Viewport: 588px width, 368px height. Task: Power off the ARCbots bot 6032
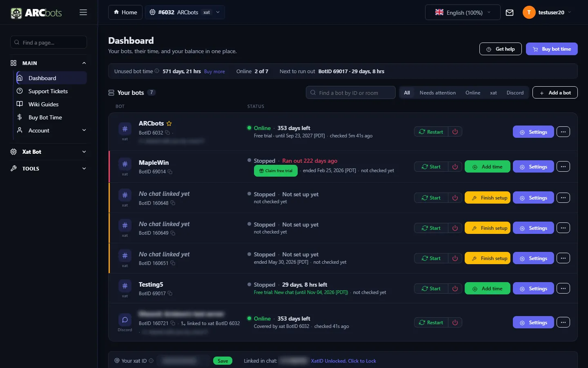tap(455, 132)
